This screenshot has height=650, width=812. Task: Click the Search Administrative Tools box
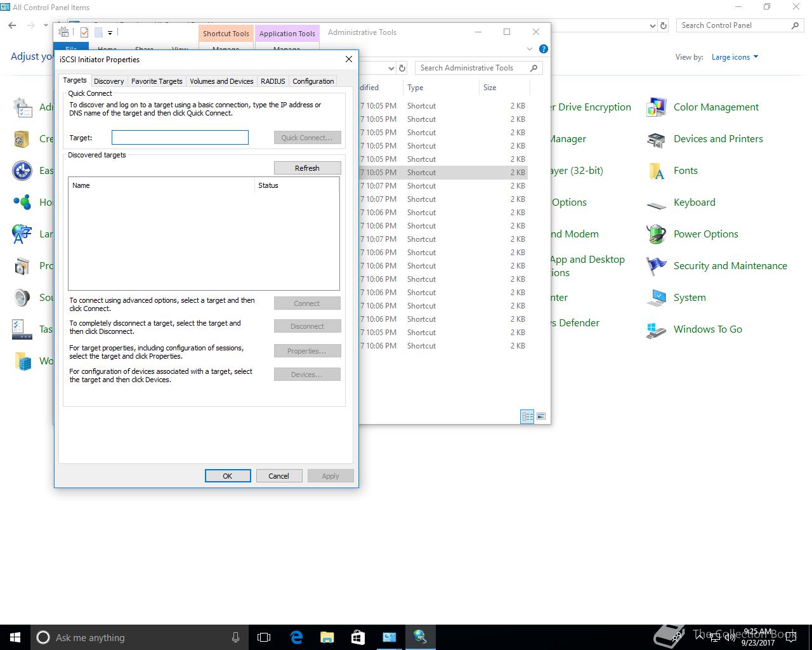click(473, 68)
